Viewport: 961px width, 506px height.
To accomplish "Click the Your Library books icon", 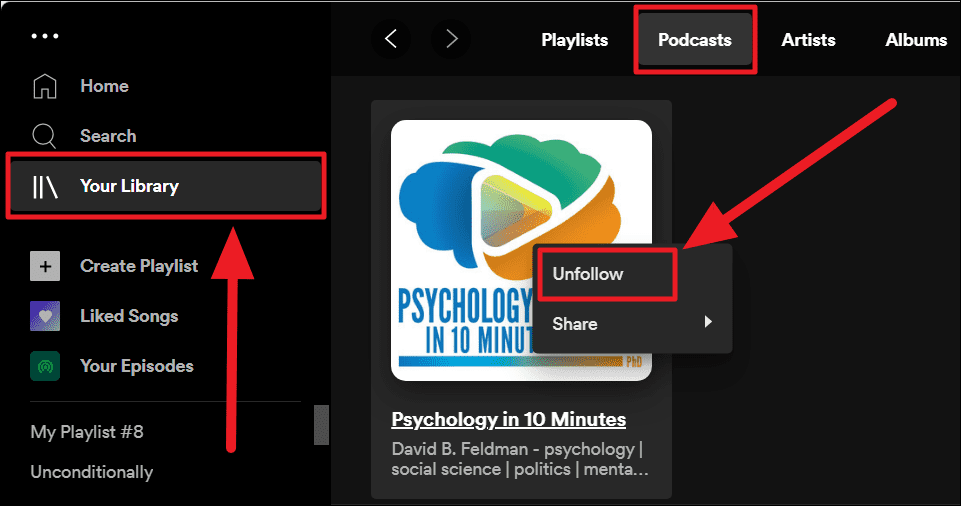I will click(x=45, y=186).
